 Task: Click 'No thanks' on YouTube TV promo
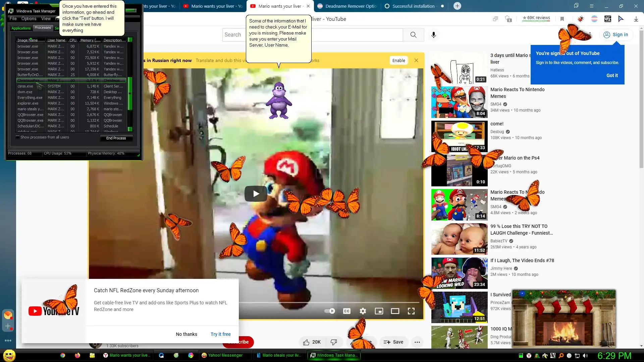point(186,334)
